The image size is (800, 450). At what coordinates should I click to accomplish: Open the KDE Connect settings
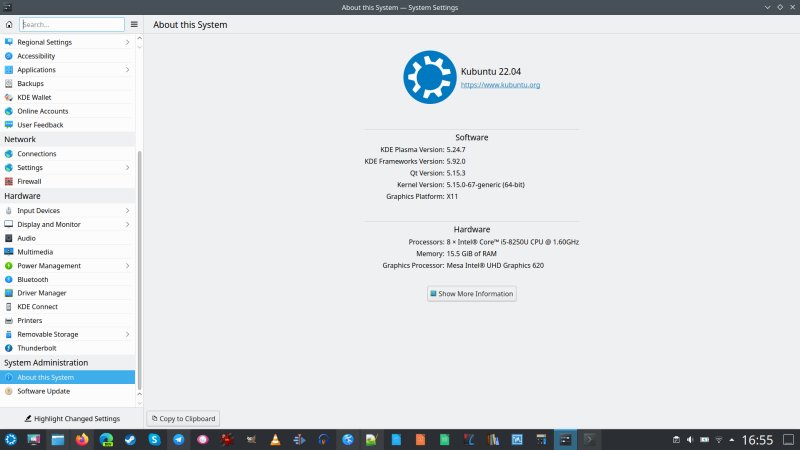67,307
